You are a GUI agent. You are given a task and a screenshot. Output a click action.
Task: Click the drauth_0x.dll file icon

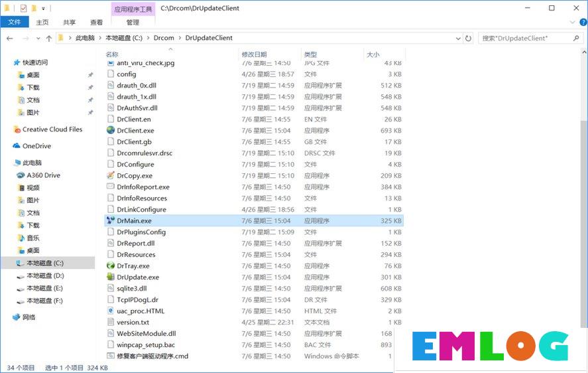click(111, 85)
